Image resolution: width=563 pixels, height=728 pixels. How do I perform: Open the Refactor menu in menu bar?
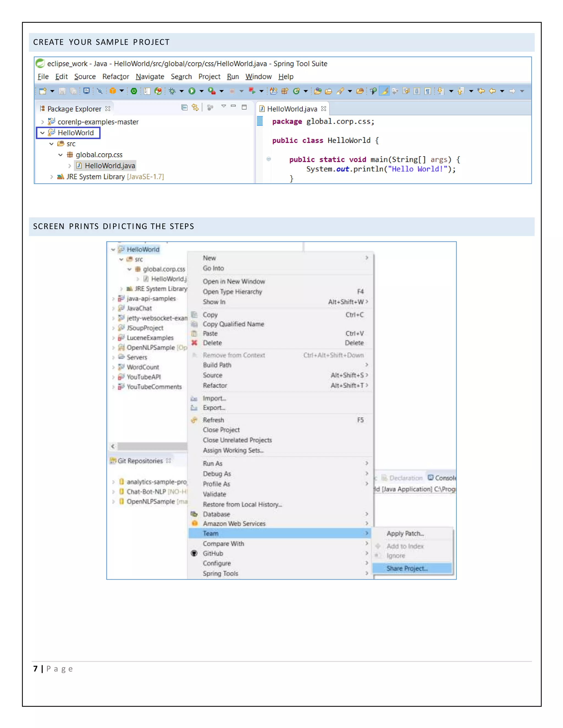(x=115, y=77)
